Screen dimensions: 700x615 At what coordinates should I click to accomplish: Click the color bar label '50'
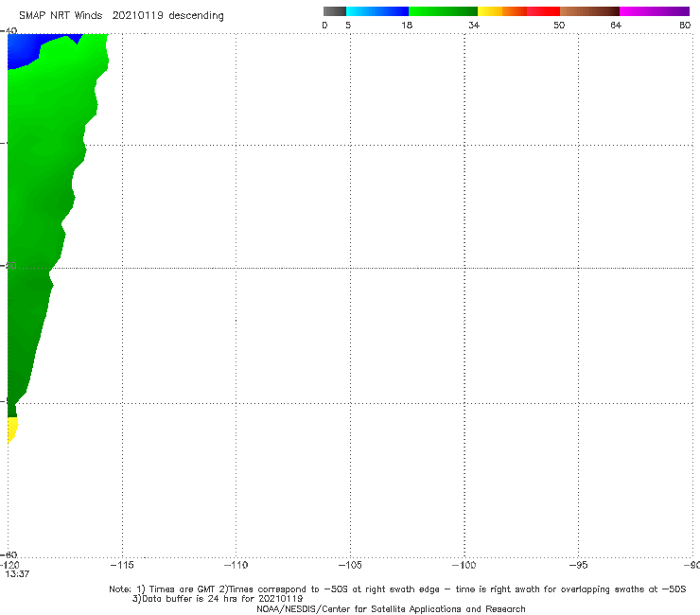559,26
